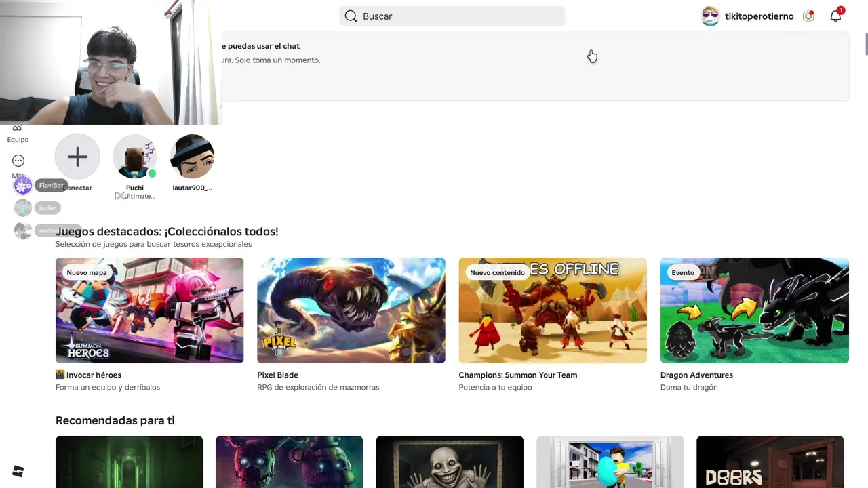Click the 'Potencia a tu equipo' description
Screen dimensions: 868x488
click(x=495, y=388)
